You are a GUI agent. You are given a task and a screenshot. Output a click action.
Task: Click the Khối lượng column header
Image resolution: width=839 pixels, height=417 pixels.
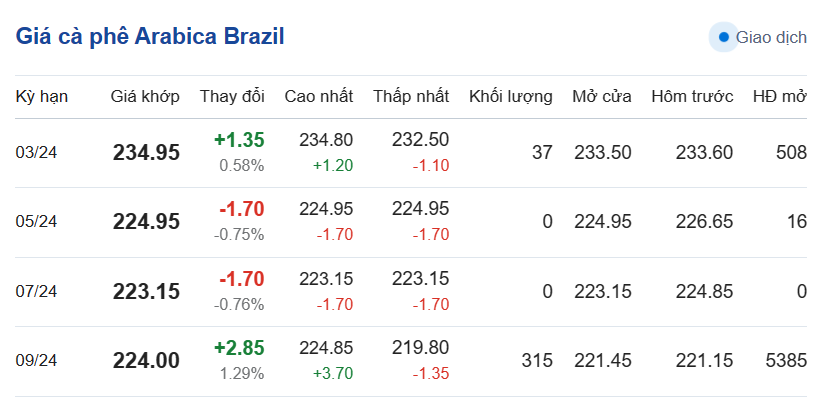tap(510, 97)
